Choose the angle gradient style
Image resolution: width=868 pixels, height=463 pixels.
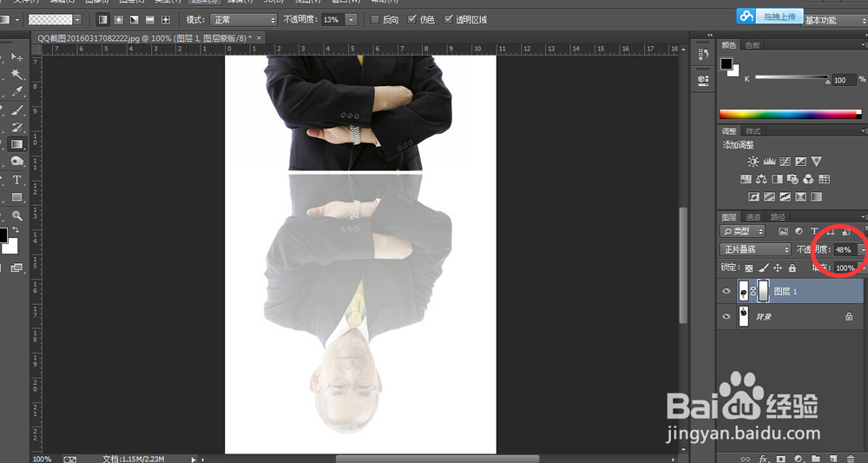pos(134,19)
